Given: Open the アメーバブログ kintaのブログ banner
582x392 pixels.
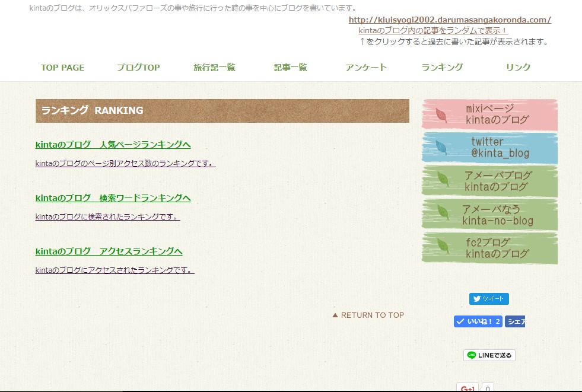Looking at the screenshot, I should point(489,181).
